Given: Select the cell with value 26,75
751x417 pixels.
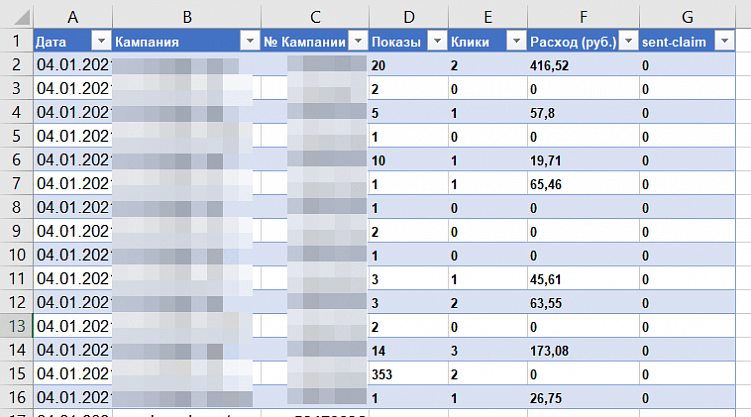Looking at the screenshot, I should 583,397.
